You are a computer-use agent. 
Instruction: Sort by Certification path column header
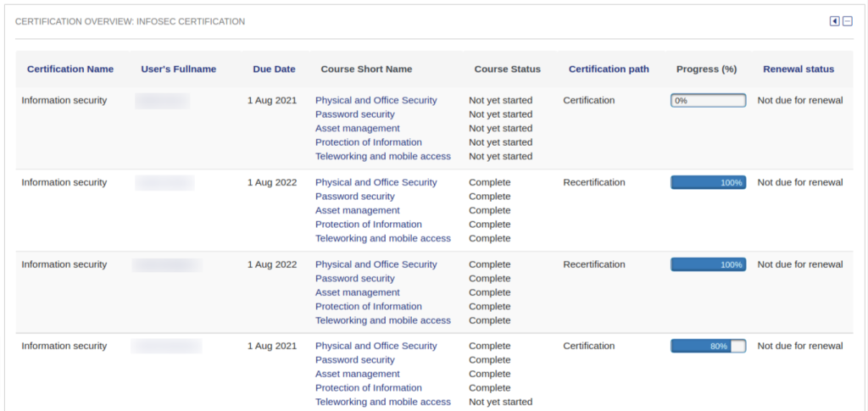point(609,69)
